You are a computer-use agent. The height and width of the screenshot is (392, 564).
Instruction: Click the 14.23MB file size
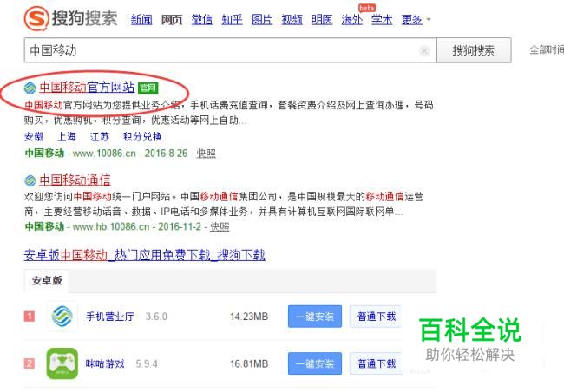point(249,317)
